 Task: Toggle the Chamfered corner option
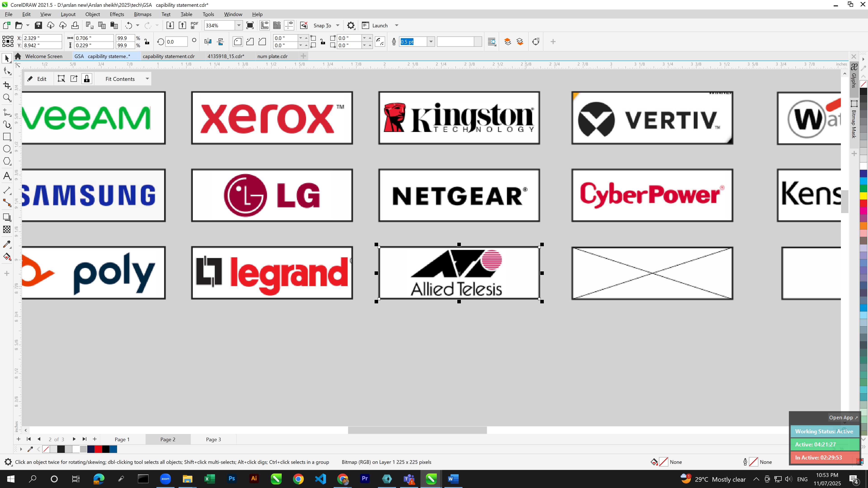[x=262, y=42]
